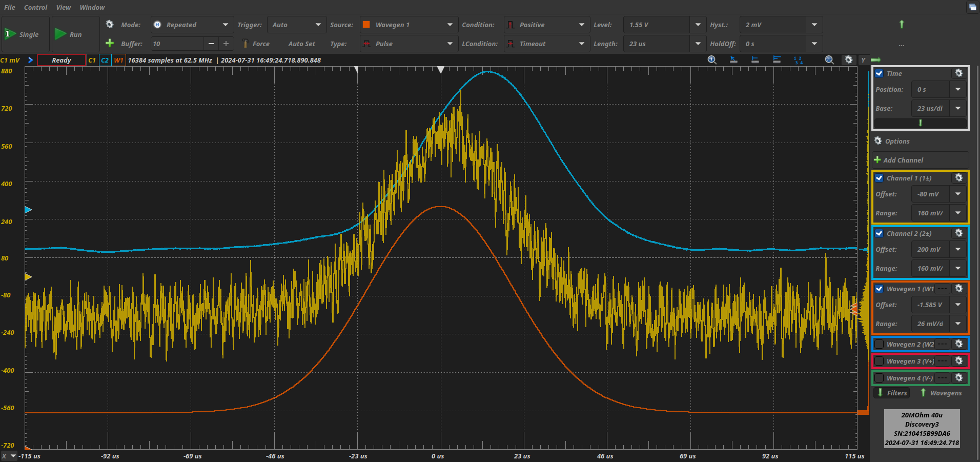Click the Run button
The image size is (980, 462).
(75, 34)
